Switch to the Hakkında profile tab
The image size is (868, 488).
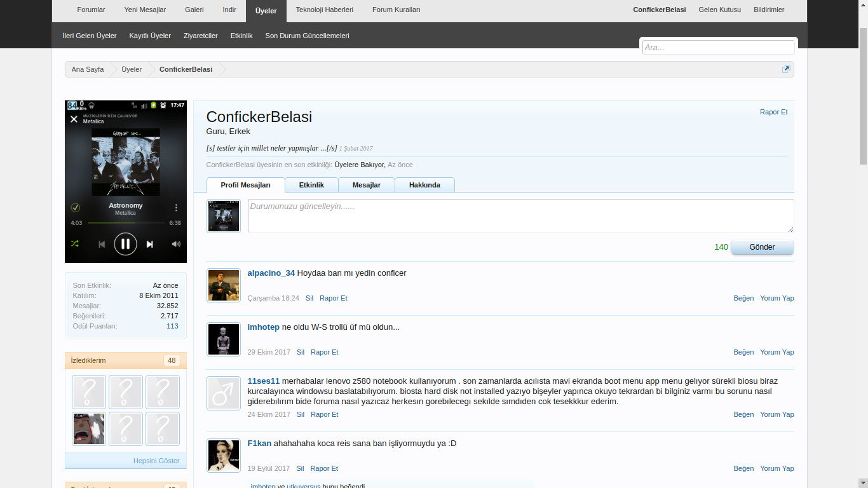pos(425,185)
